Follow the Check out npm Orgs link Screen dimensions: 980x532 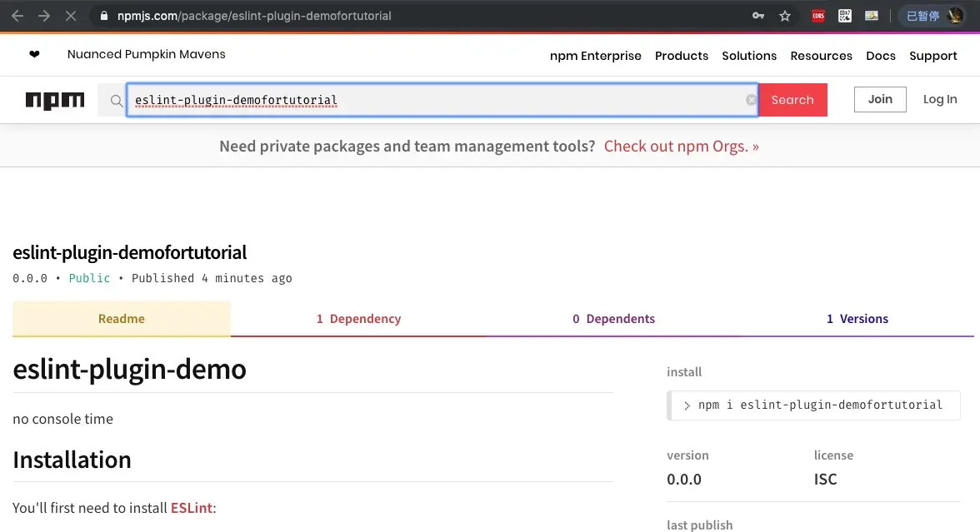tap(682, 147)
